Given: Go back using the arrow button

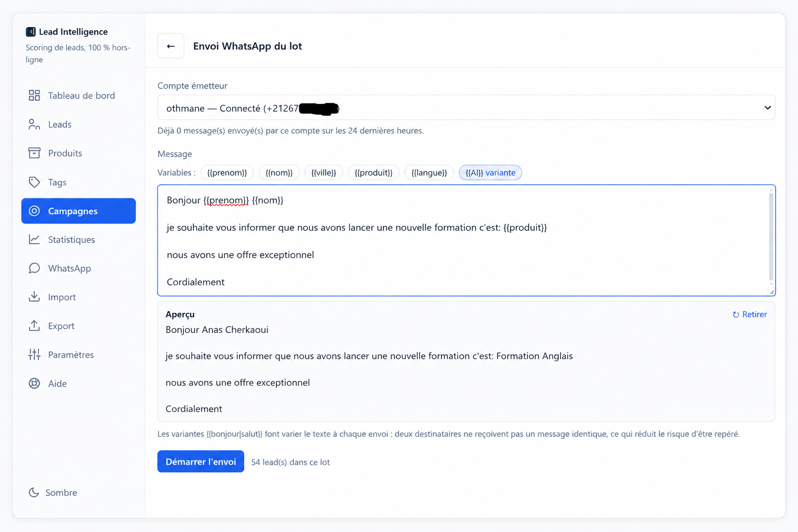Looking at the screenshot, I should tap(171, 46).
